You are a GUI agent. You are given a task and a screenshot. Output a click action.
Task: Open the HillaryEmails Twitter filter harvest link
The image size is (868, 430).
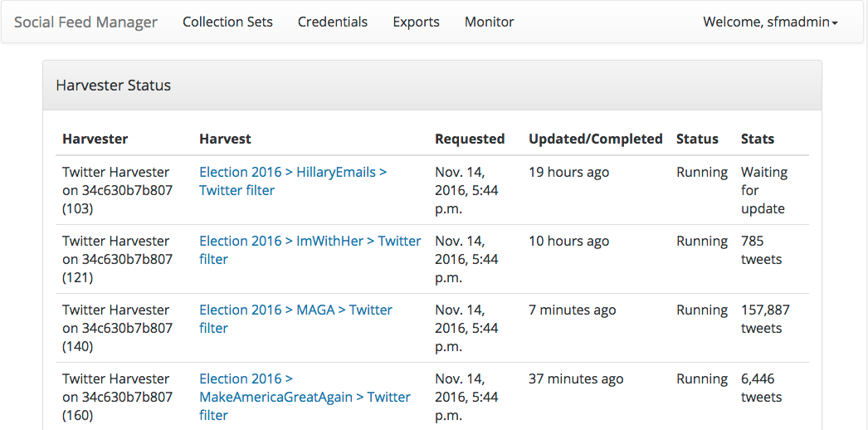click(x=293, y=181)
